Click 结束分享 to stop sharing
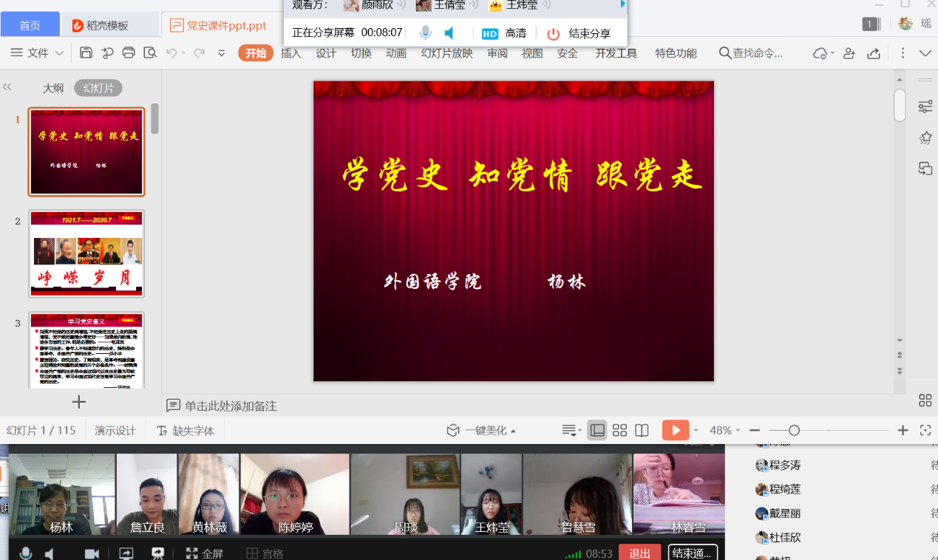The width and height of the screenshot is (938, 560). [580, 33]
